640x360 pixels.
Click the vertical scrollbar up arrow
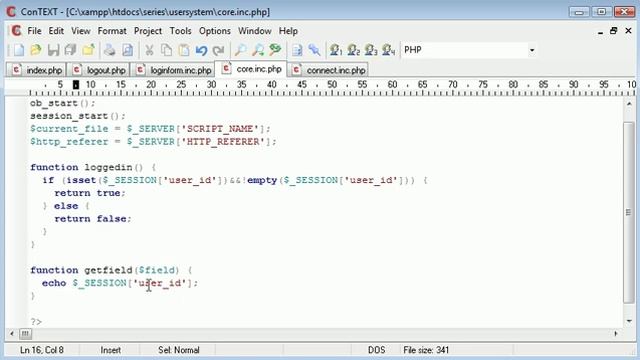629,104
